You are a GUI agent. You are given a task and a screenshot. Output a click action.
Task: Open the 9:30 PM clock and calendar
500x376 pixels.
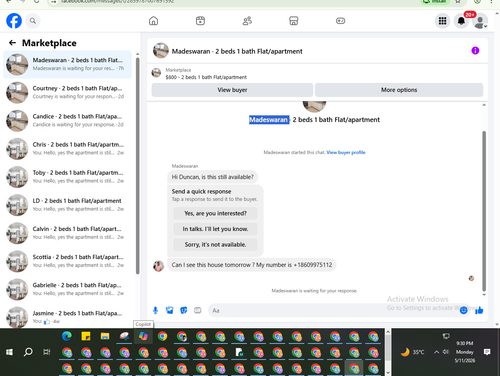(465, 352)
